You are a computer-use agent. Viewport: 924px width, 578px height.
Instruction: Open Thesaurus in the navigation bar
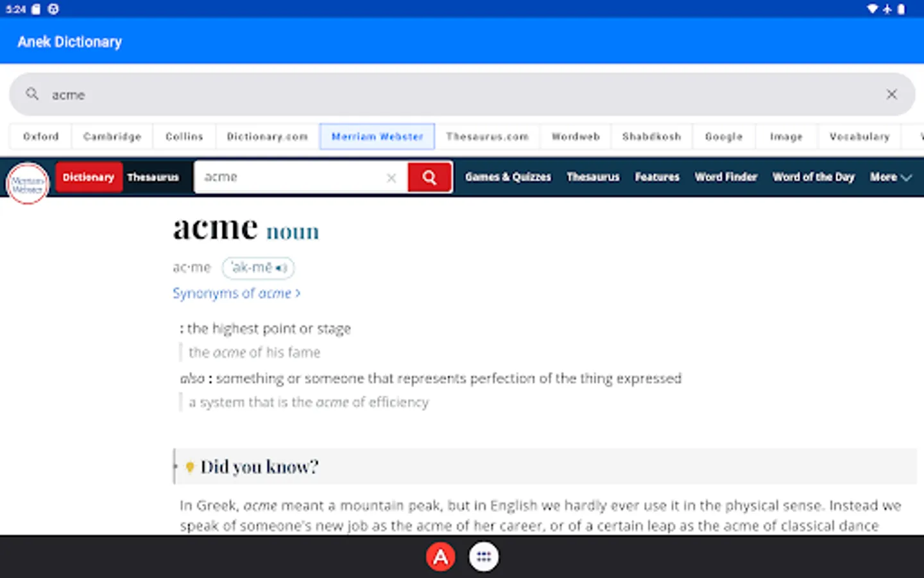593,177
